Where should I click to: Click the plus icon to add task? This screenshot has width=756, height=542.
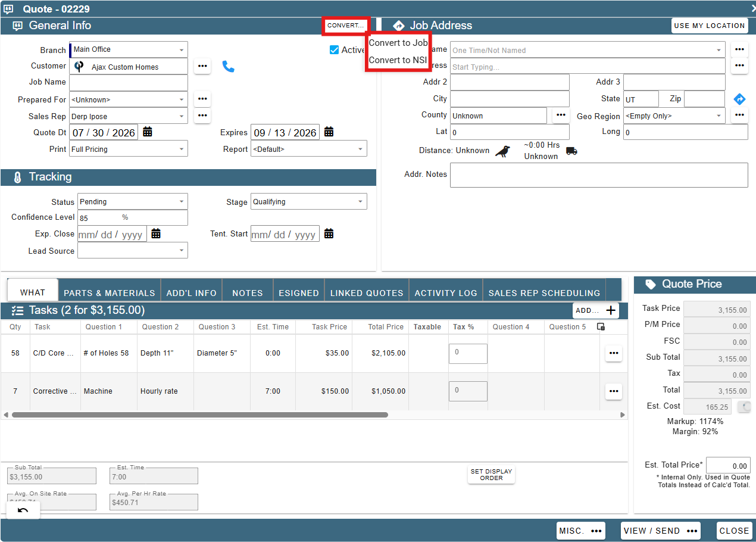pos(611,310)
